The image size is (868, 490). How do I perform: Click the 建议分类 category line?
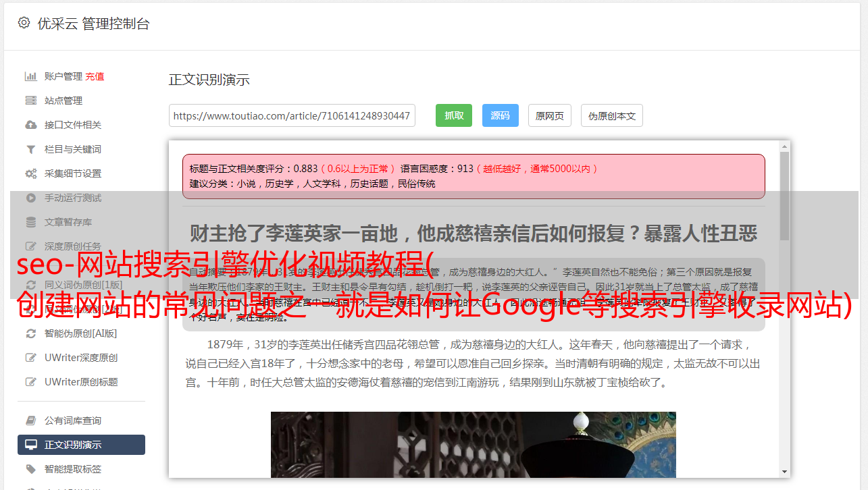(312, 184)
